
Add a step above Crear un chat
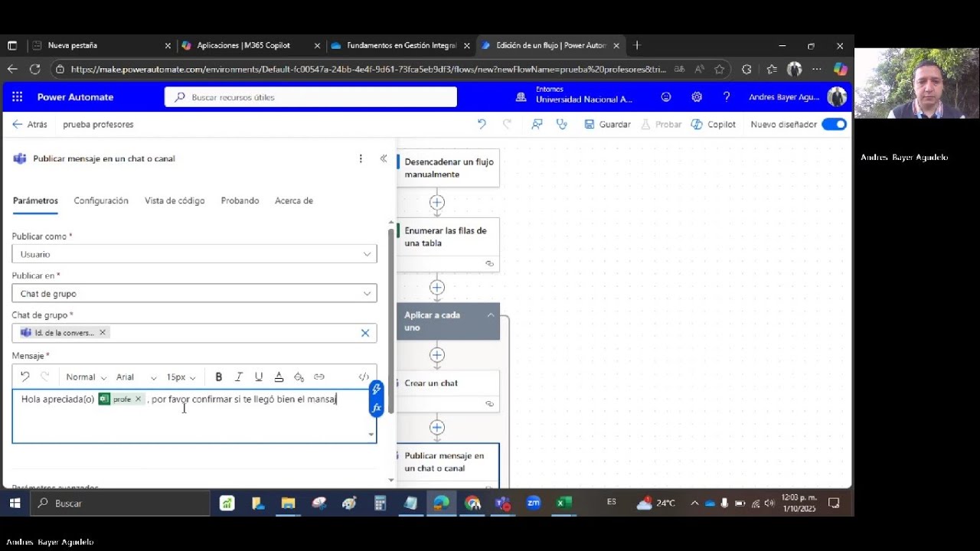pyautogui.click(x=437, y=355)
